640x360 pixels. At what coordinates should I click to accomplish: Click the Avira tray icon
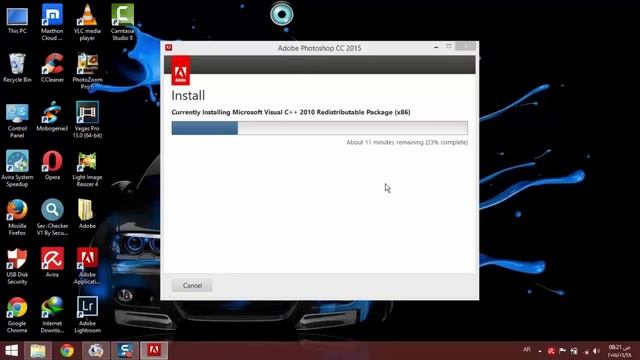point(551,351)
